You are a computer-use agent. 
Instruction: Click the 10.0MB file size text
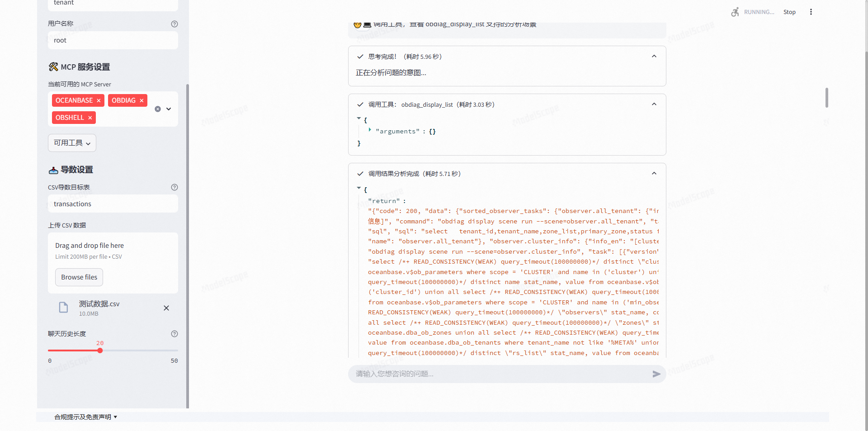coord(89,314)
